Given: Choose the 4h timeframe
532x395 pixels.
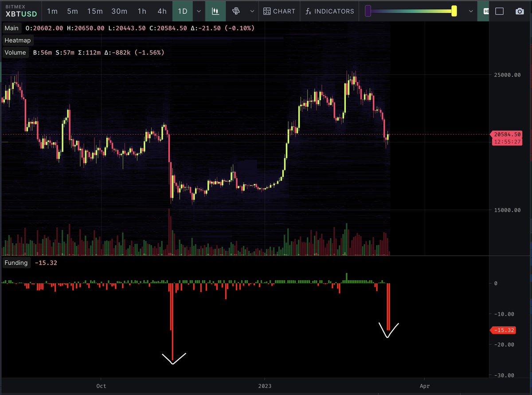Looking at the screenshot, I should click(x=162, y=11).
